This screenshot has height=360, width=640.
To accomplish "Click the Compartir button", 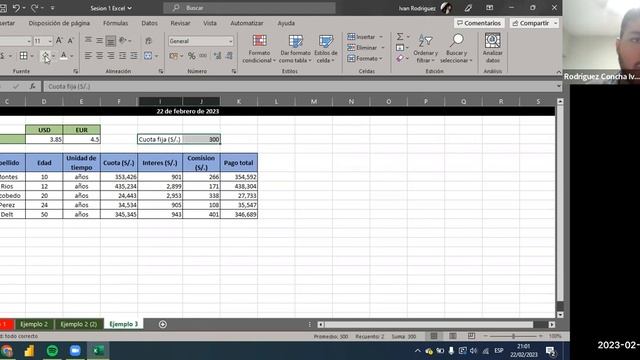I will (534, 23).
